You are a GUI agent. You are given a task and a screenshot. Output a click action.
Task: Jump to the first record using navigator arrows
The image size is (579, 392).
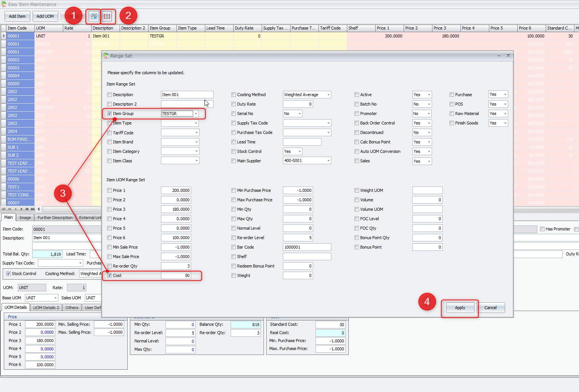pyautogui.click(x=3, y=209)
